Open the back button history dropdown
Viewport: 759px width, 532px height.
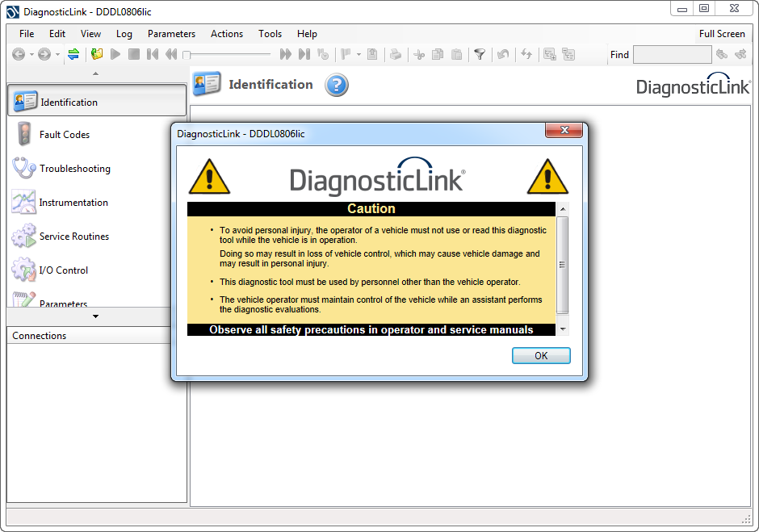point(31,55)
